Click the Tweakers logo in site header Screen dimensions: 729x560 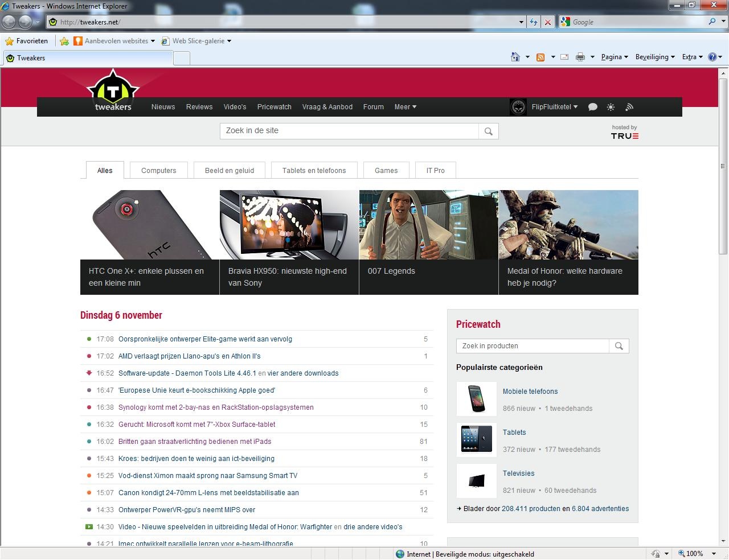(113, 91)
